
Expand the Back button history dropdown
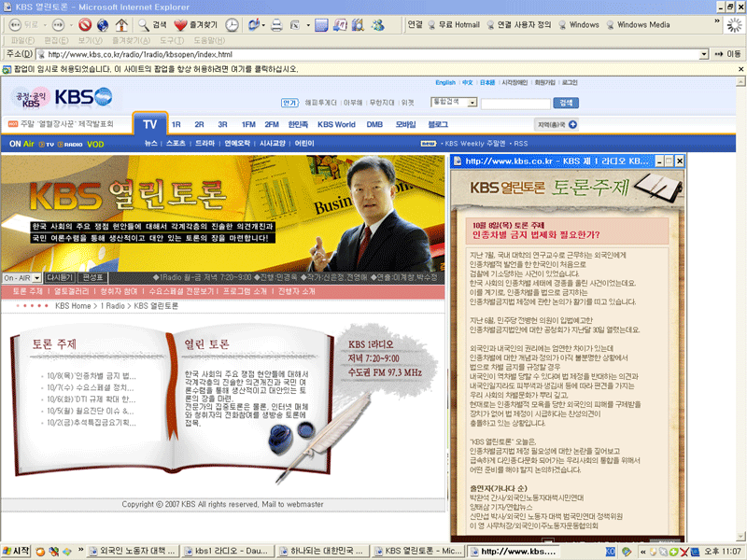[x=45, y=25]
